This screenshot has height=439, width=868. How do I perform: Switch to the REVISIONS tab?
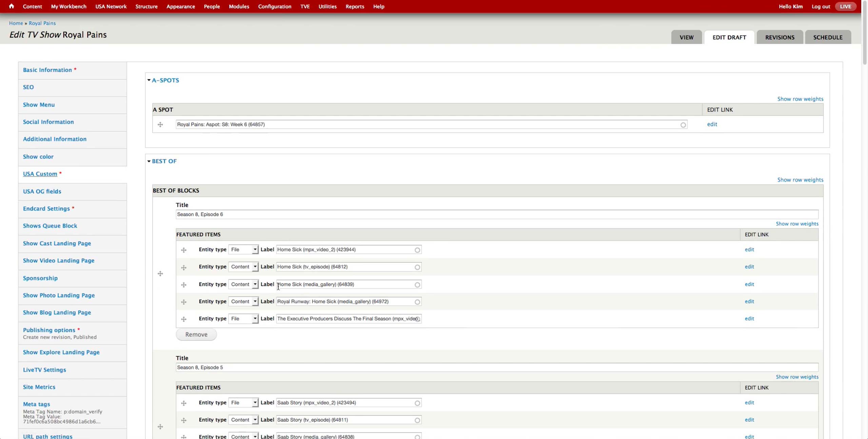click(780, 37)
